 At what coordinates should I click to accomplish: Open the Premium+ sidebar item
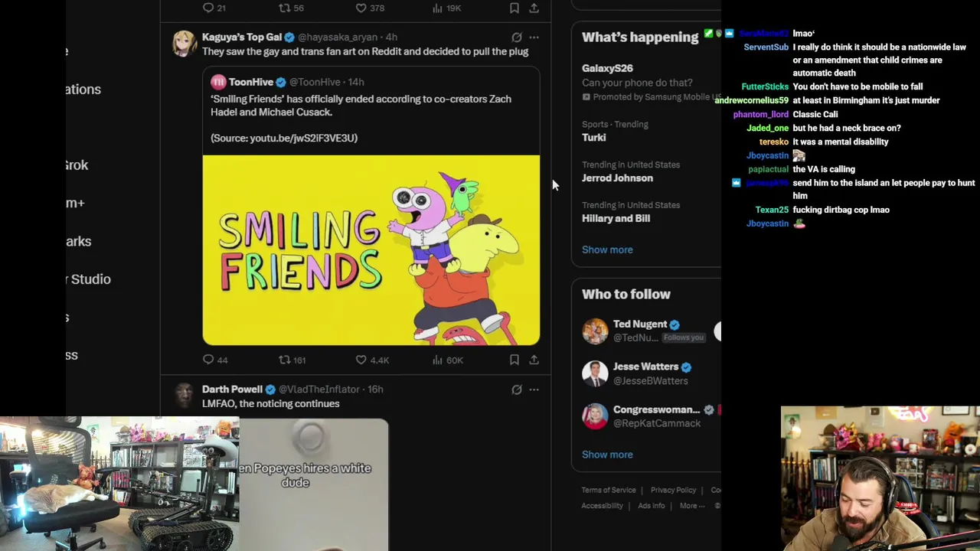tap(75, 203)
